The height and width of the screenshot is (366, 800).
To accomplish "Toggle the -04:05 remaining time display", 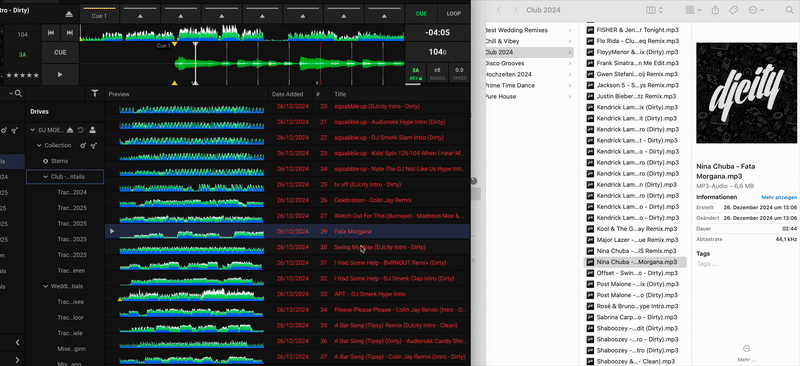I will click(438, 33).
